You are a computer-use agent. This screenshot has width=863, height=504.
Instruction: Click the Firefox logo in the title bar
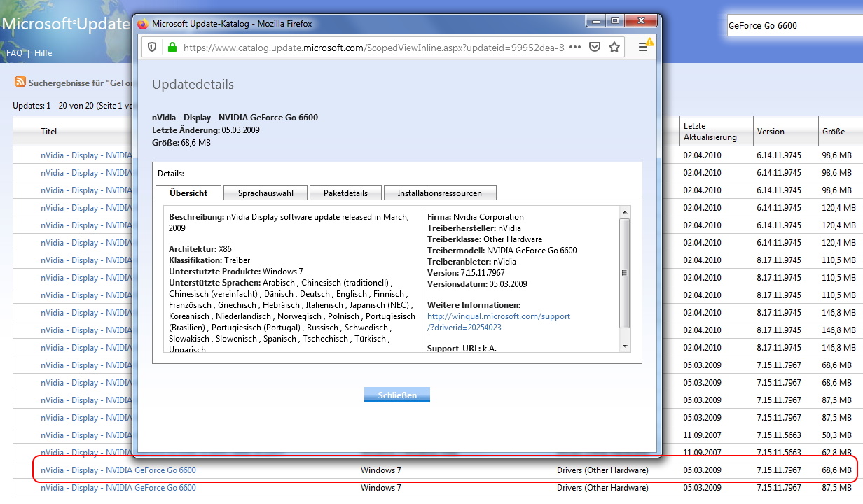point(143,23)
